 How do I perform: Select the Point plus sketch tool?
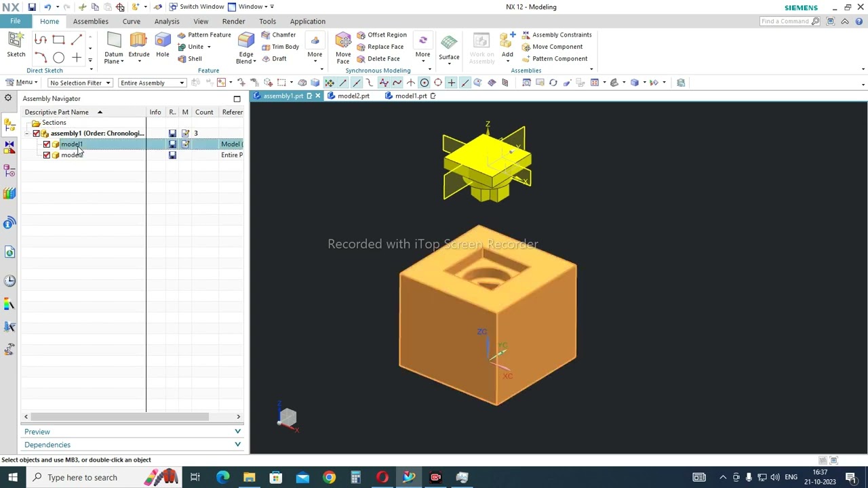[77, 58]
